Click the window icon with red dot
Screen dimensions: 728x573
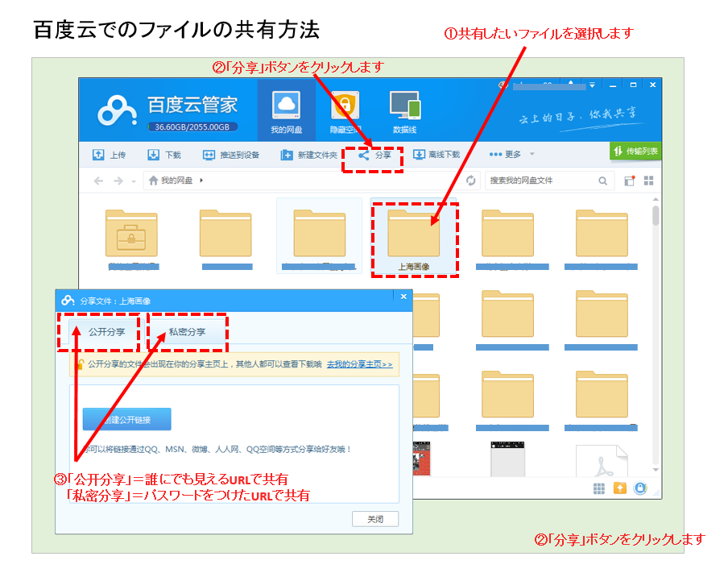coord(629,181)
